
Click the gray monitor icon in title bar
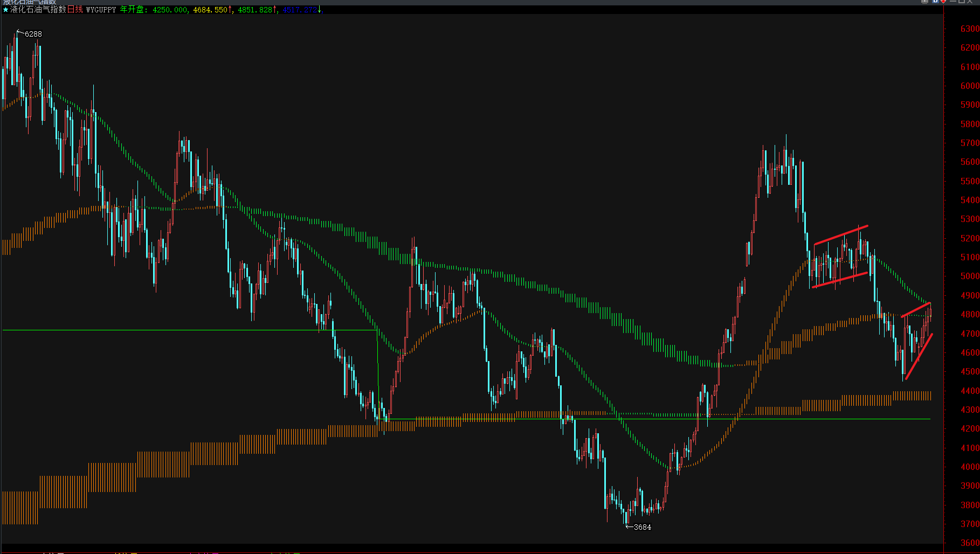coord(925,2)
